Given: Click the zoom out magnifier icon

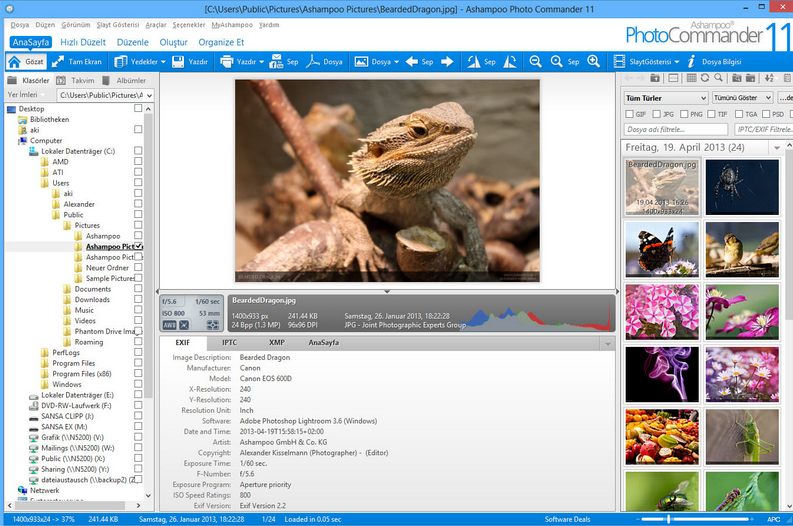Looking at the screenshot, I should (x=535, y=62).
